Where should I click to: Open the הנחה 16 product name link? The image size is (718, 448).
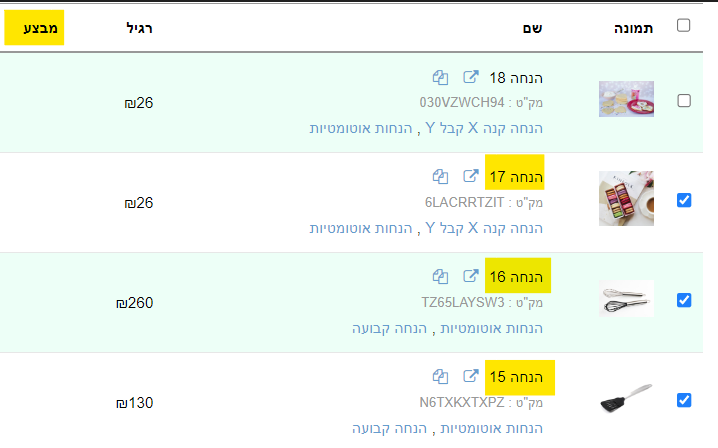pos(516,276)
